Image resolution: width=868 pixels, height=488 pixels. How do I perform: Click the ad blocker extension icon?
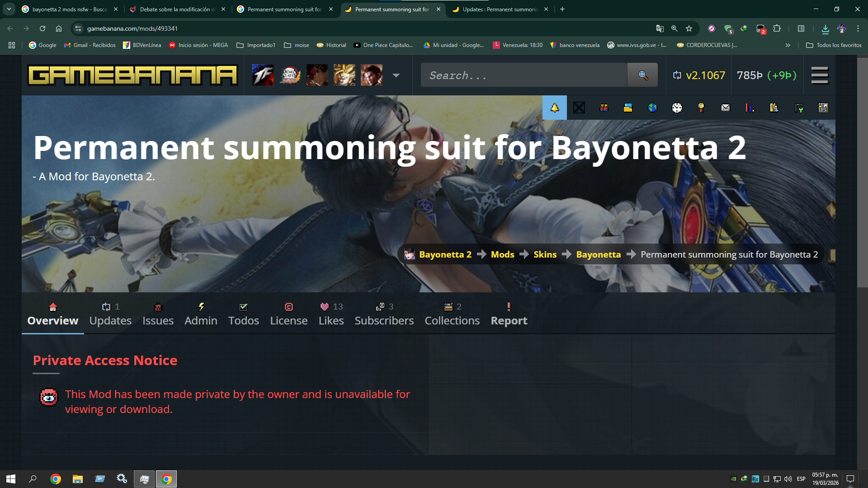pyautogui.click(x=712, y=28)
